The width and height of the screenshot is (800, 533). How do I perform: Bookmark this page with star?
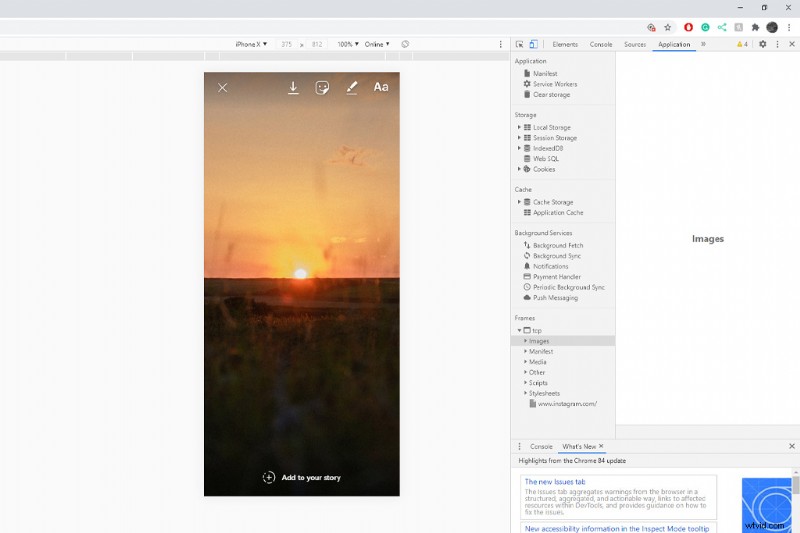(667, 28)
